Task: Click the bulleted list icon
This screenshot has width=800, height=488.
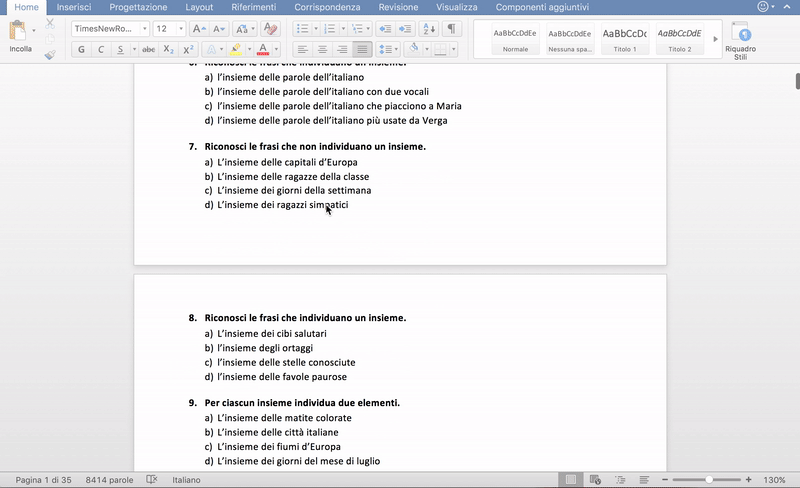Action: click(303, 29)
